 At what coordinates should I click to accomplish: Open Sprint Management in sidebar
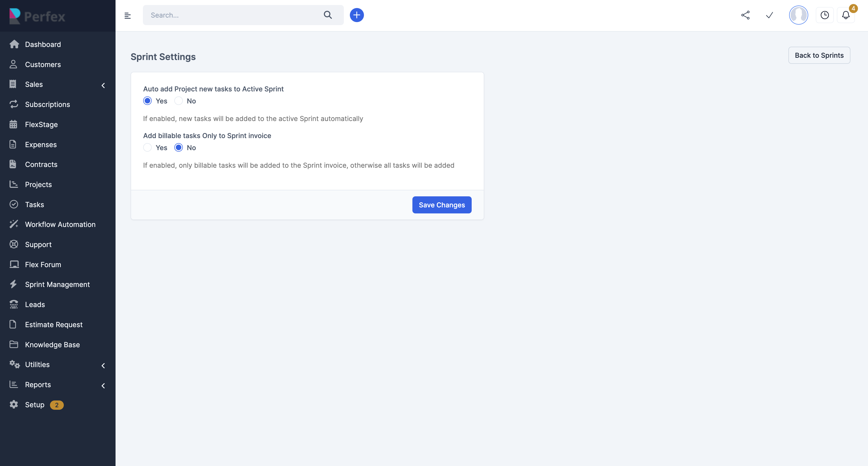click(x=57, y=284)
